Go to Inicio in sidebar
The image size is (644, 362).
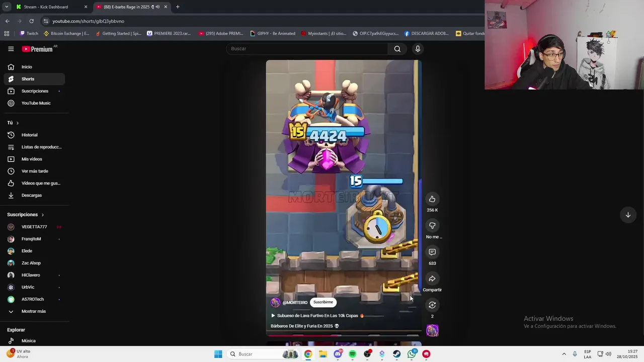[34, 67]
